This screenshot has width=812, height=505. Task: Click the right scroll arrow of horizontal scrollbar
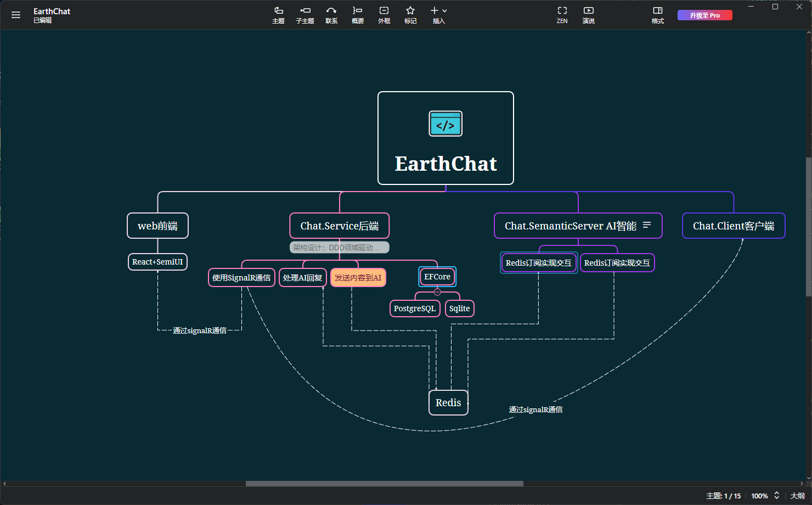(802, 484)
